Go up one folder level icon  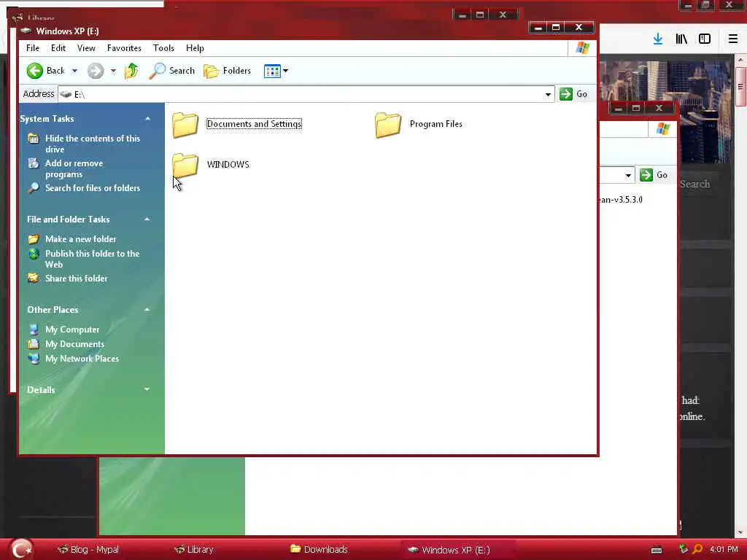tap(131, 71)
